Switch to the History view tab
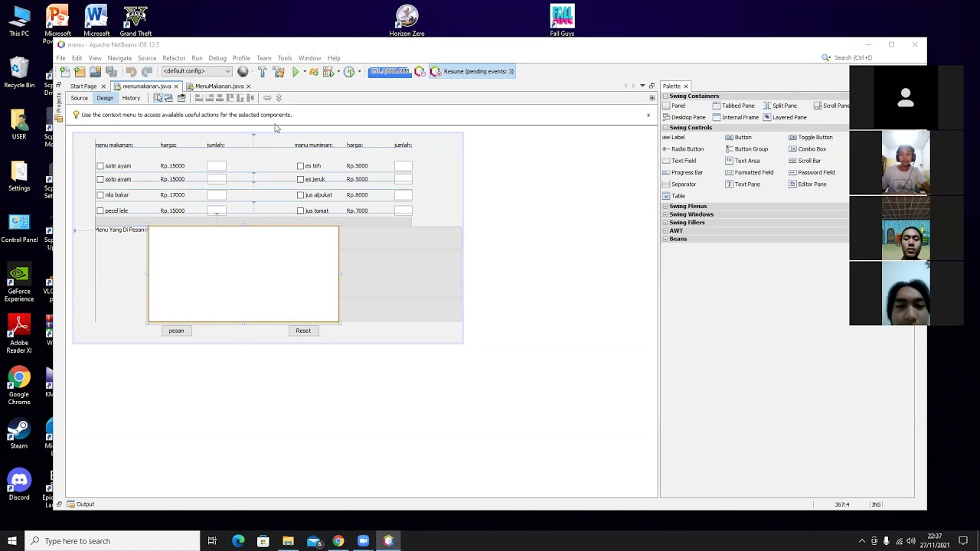The image size is (980, 551). click(131, 98)
